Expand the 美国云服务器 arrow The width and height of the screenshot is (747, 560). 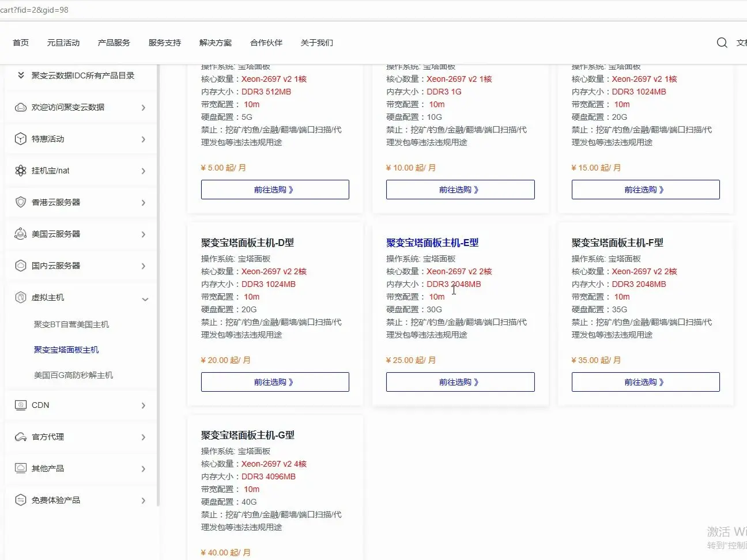pyautogui.click(x=144, y=234)
